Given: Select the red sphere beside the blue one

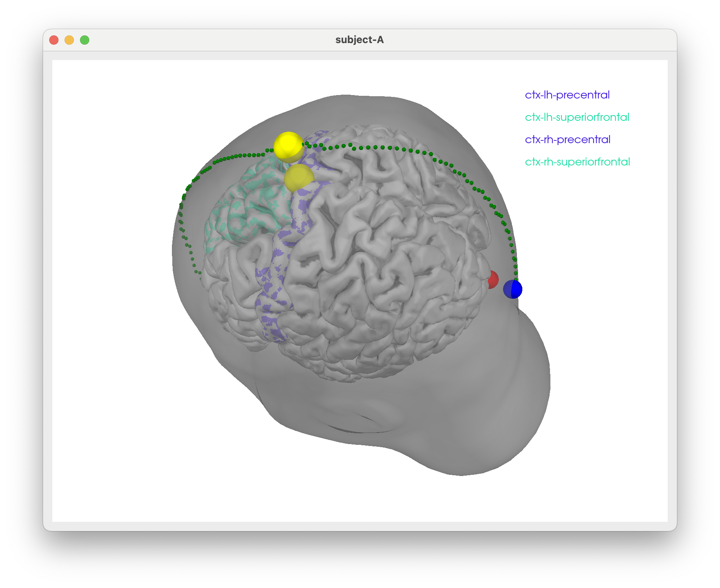Looking at the screenshot, I should click(x=492, y=279).
